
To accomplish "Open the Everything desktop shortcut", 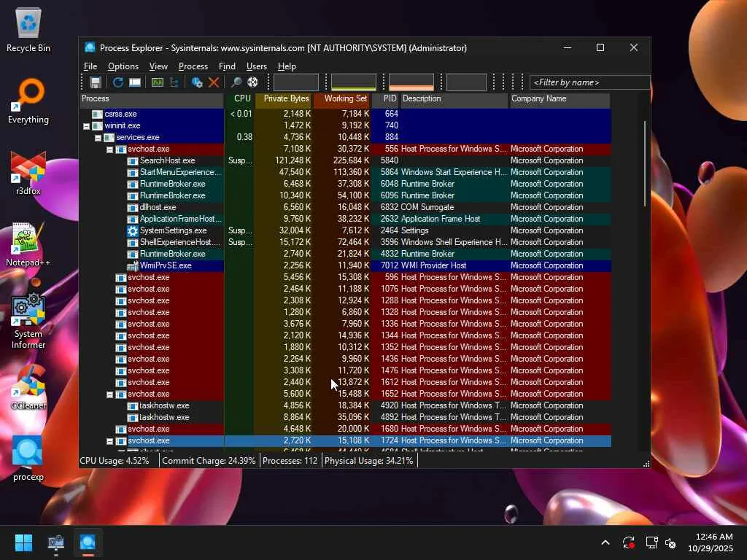I will 28,101.
